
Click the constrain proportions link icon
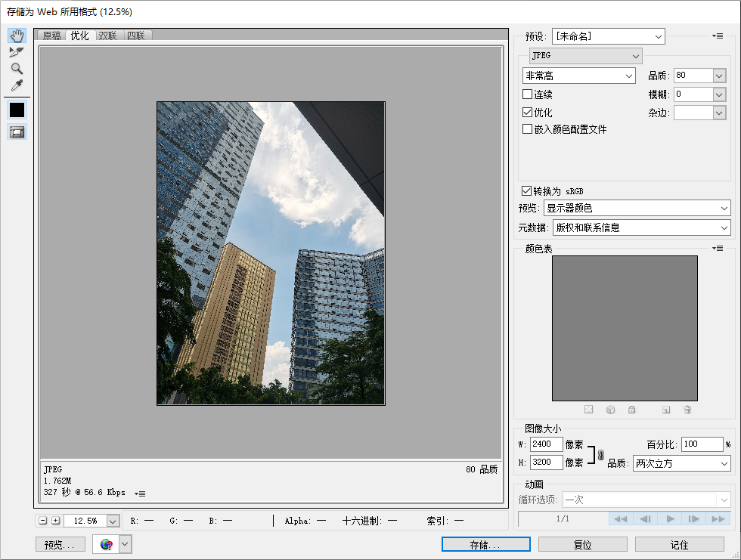coord(600,455)
